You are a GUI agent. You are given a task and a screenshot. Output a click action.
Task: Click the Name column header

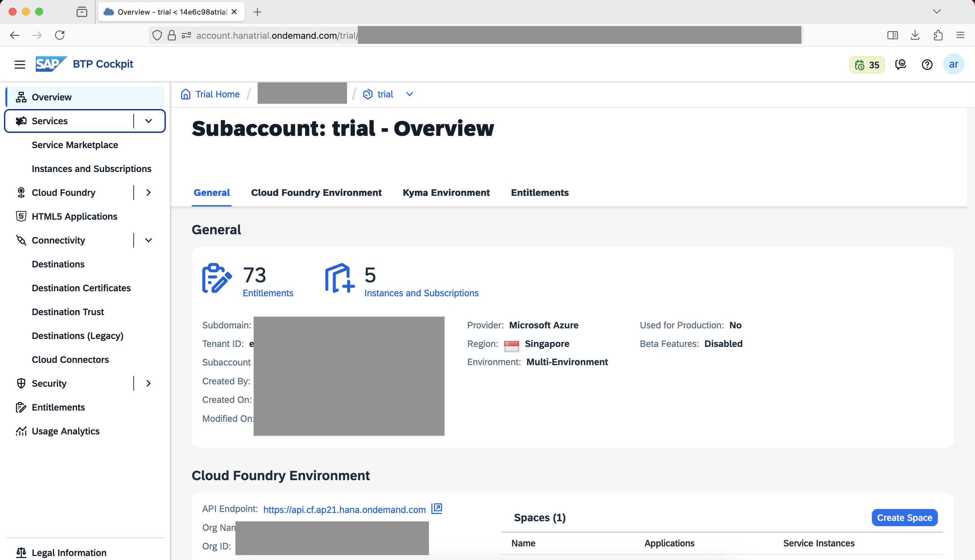(x=524, y=543)
